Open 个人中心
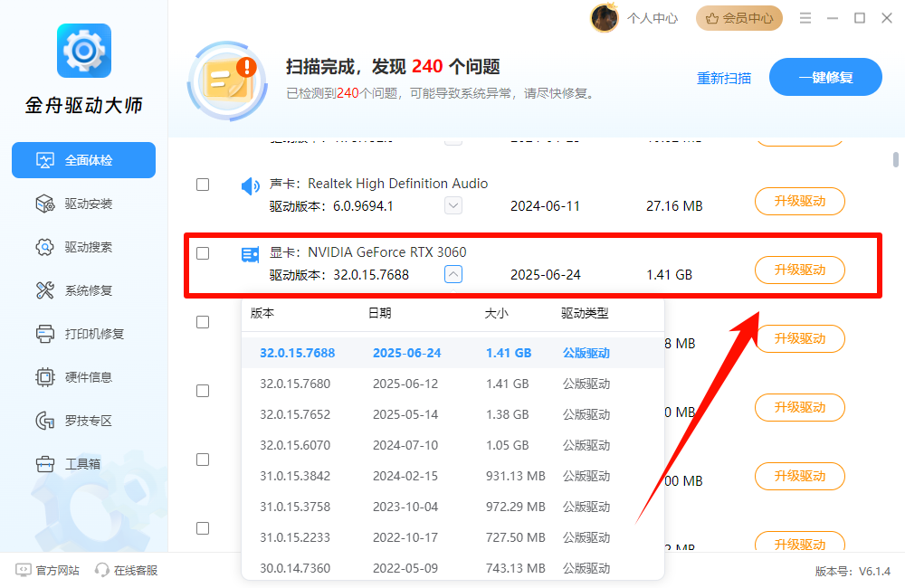The height and width of the screenshot is (588, 905). [653, 18]
